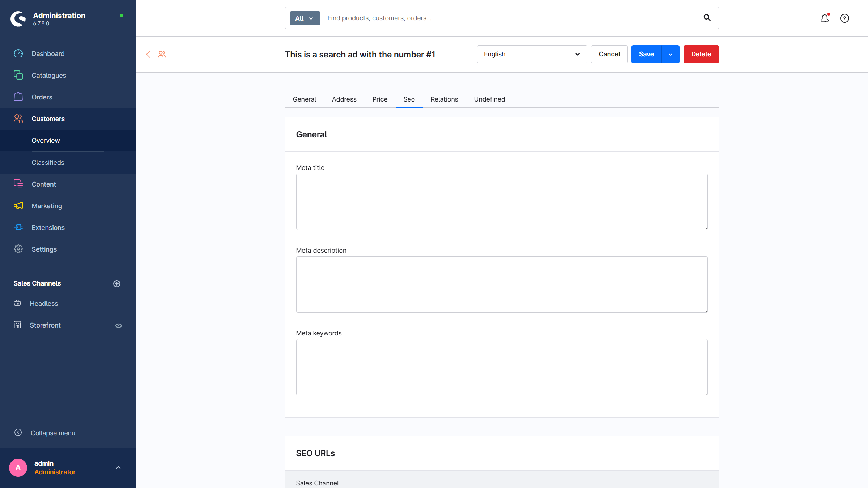This screenshot has height=488, width=868.
Task: Add a sales channel plus icon
Action: point(117,284)
